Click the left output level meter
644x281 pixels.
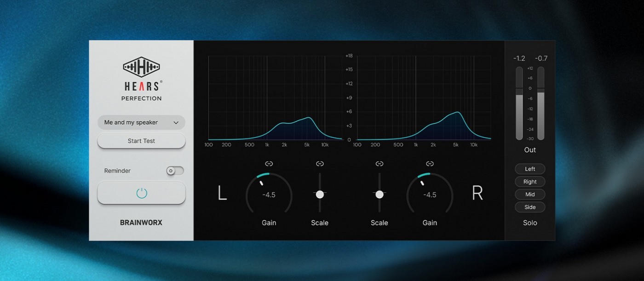point(519,103)
